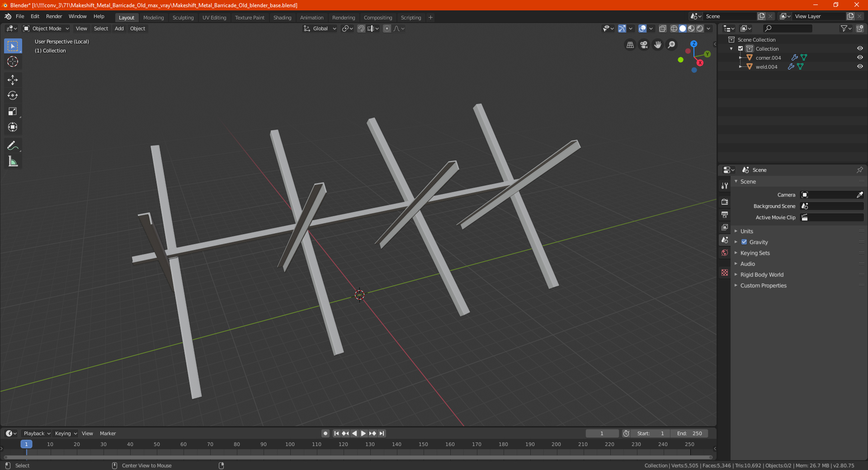This screenshot has width=868, height=470.
Task: Open Object Mode dropdown
Action: (46, 28)
